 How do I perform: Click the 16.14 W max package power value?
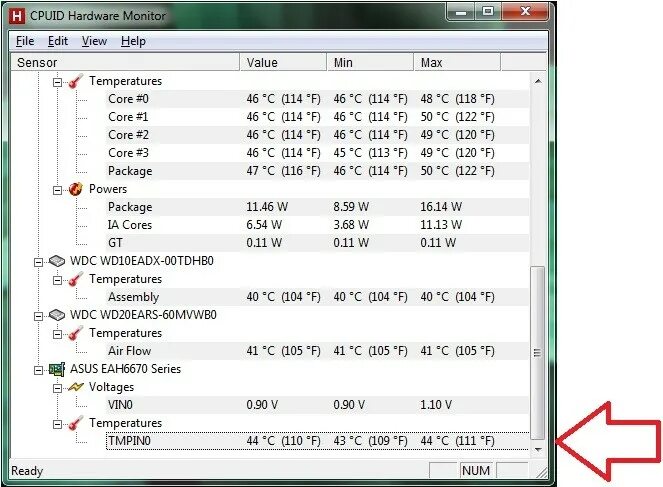[x=441, y=207]
